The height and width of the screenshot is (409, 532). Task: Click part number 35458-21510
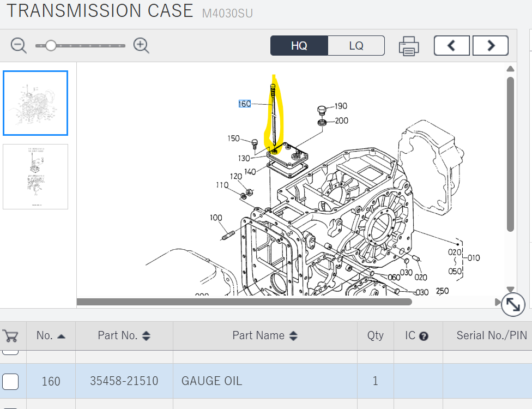click(124, 381)
